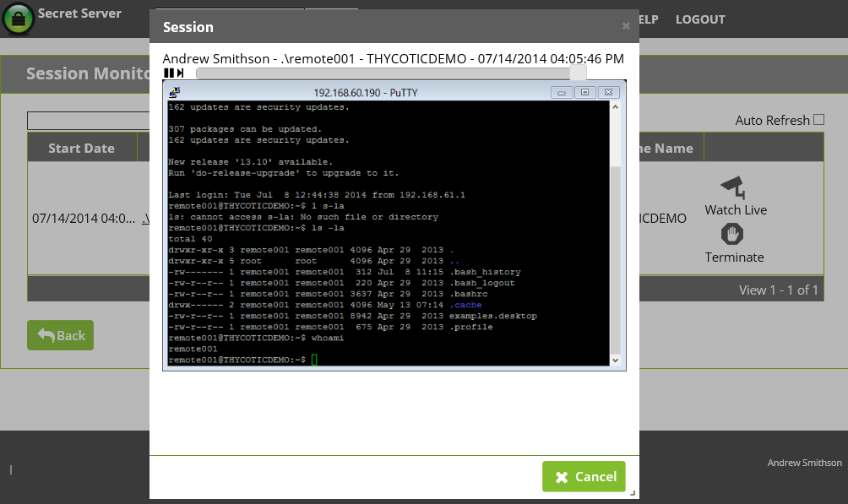This screenshot has height=504, width=848.
Task: Click the terminal scrollbar down arrow
Action: coord(615,360)
